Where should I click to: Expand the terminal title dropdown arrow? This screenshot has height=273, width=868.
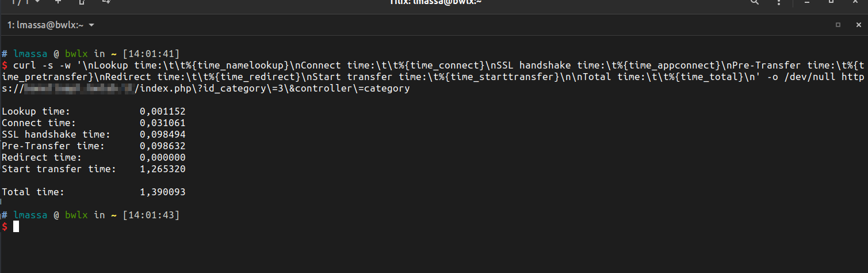(x=92, y=25)
